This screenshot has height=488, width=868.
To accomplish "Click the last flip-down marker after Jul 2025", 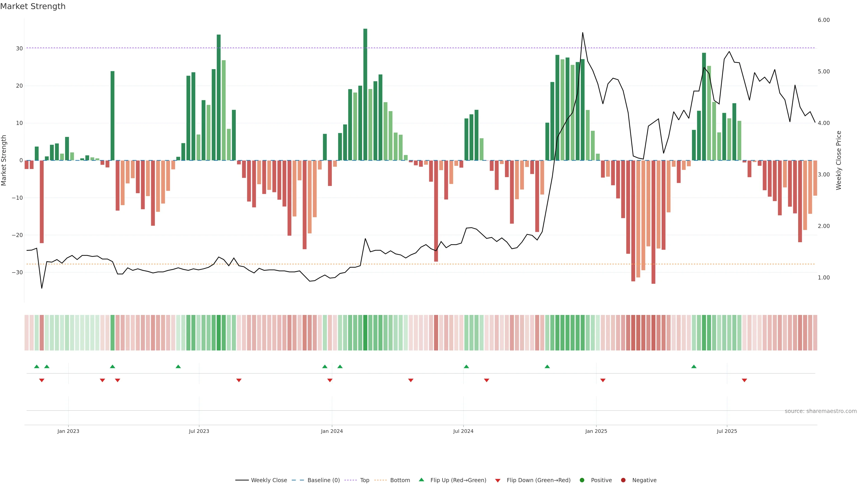I will pos(744,380).
